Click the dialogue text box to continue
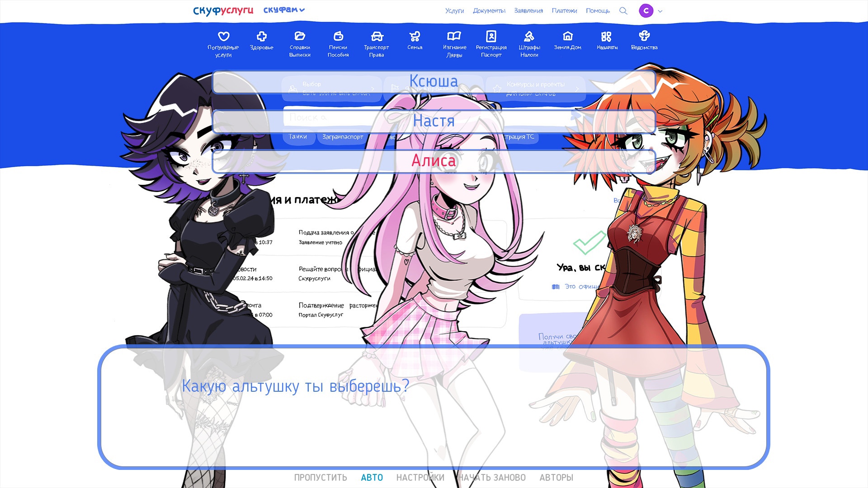Screen dimensions: 868x488 pyautogui.click(x=433, y=407)
